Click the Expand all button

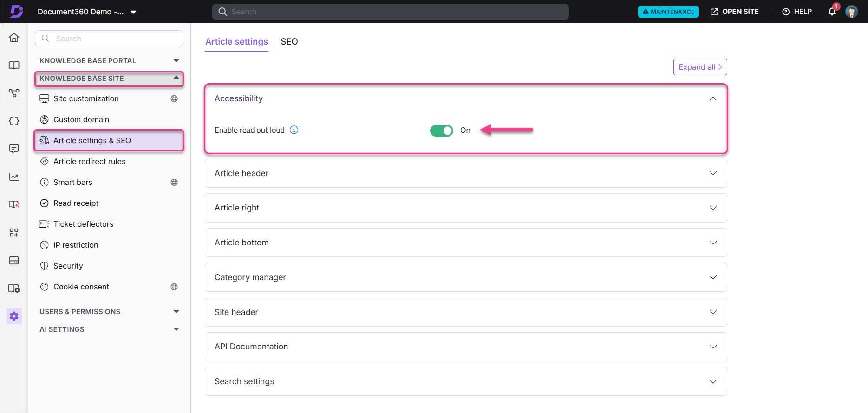pos(700,67)
